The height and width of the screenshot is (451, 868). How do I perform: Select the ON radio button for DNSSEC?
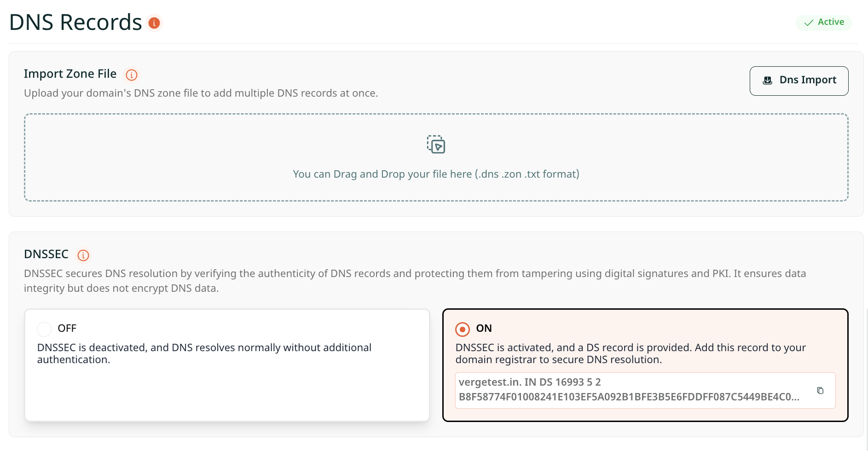point(463,329)
